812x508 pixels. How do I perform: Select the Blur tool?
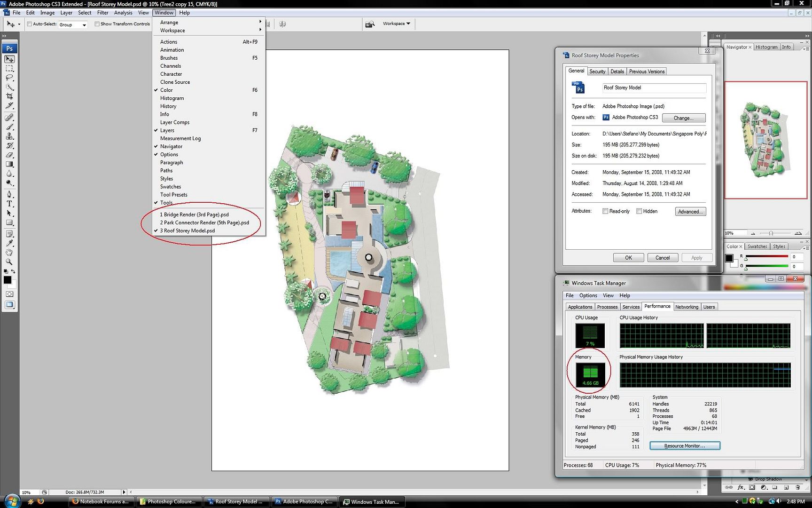[9, 174]
